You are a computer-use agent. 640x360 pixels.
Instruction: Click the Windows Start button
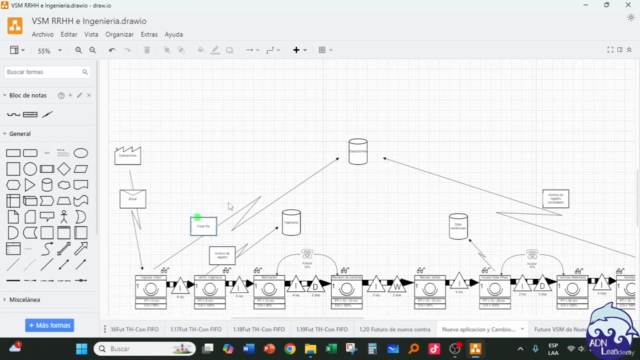[82, 349]
